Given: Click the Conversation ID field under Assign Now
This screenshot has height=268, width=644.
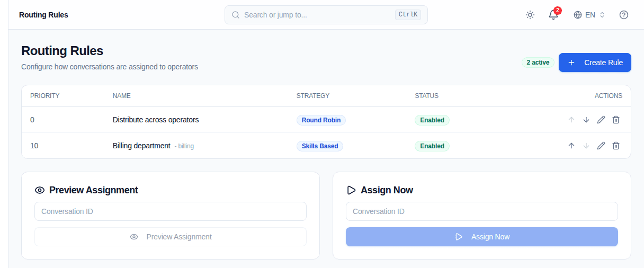Looking at the screenshot, I should [482, 211].
